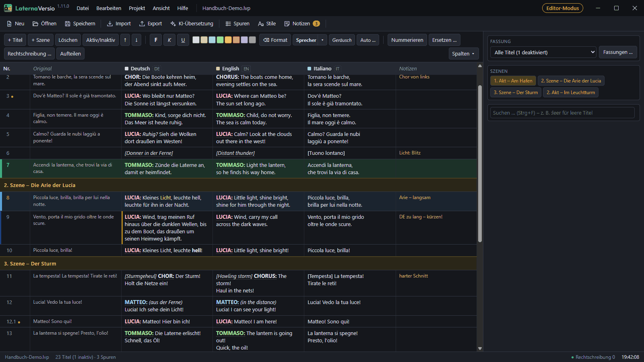Clear formatting with the Format button
Image resolution: width=644 pixels, height=362 pixels.
coord(275,40)
